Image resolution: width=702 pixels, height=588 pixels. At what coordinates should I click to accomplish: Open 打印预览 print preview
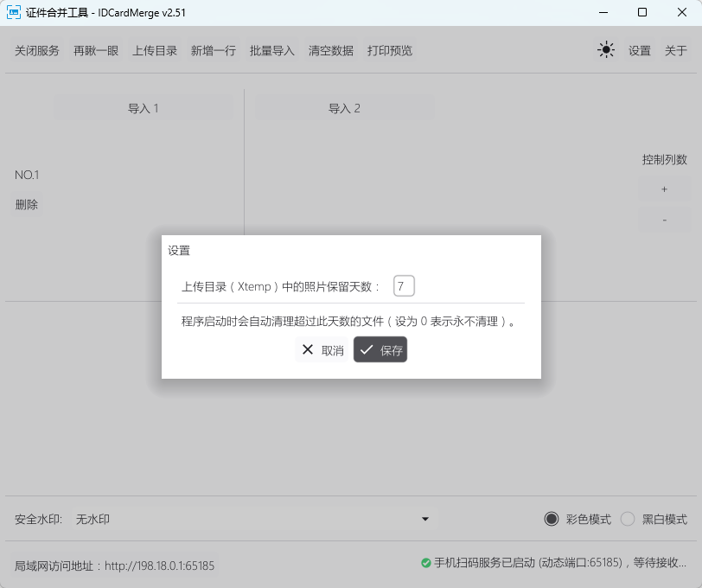click(x=390, y=51)
